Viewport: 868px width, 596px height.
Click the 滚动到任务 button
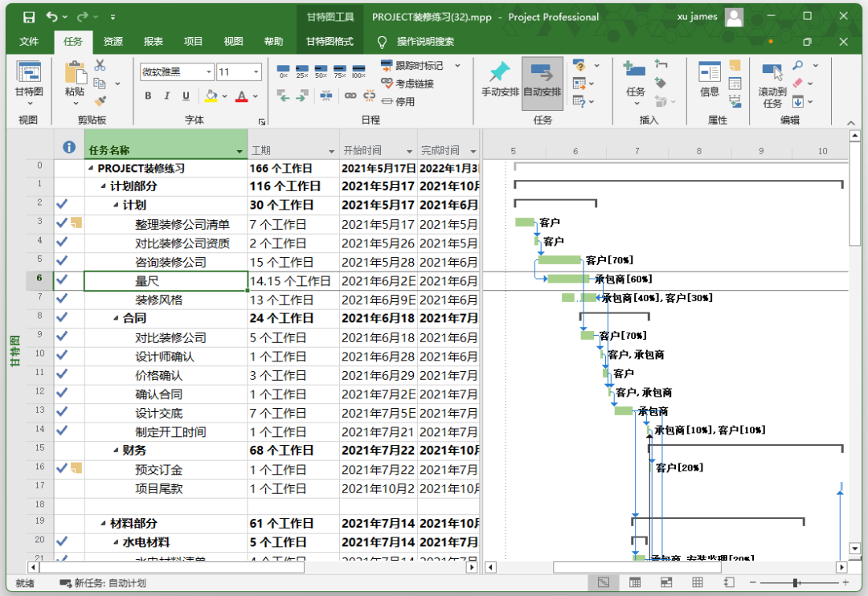pos(772,84)
